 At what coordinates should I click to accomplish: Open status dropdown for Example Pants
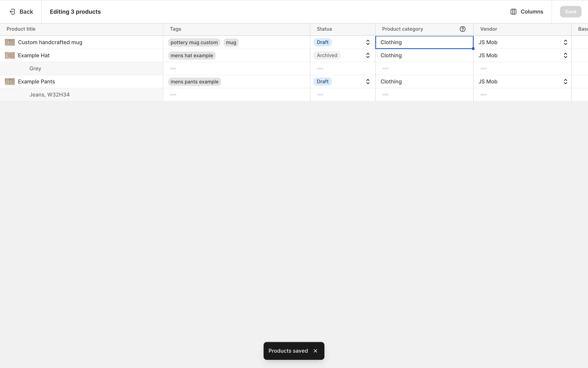(x=367, y=82)
